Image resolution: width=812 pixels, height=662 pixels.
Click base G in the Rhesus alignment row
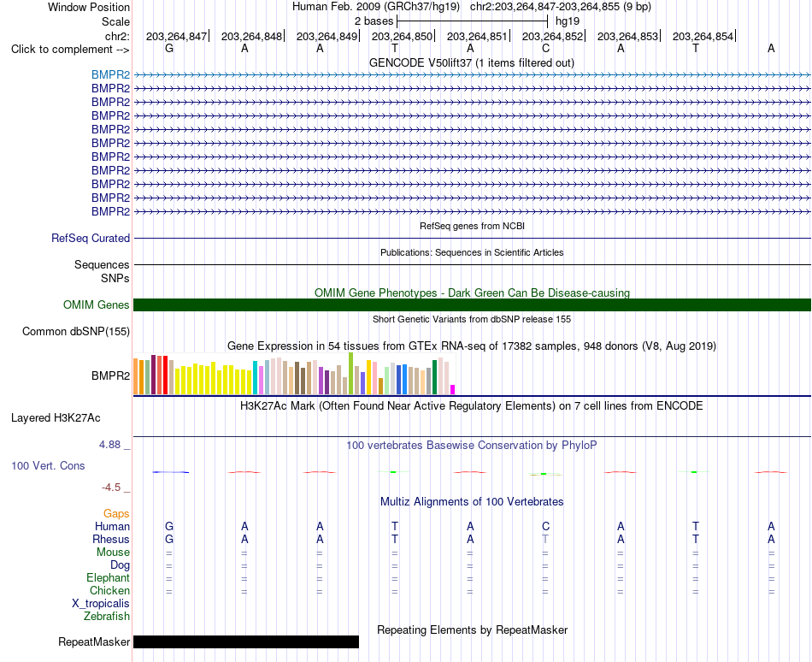169,540
